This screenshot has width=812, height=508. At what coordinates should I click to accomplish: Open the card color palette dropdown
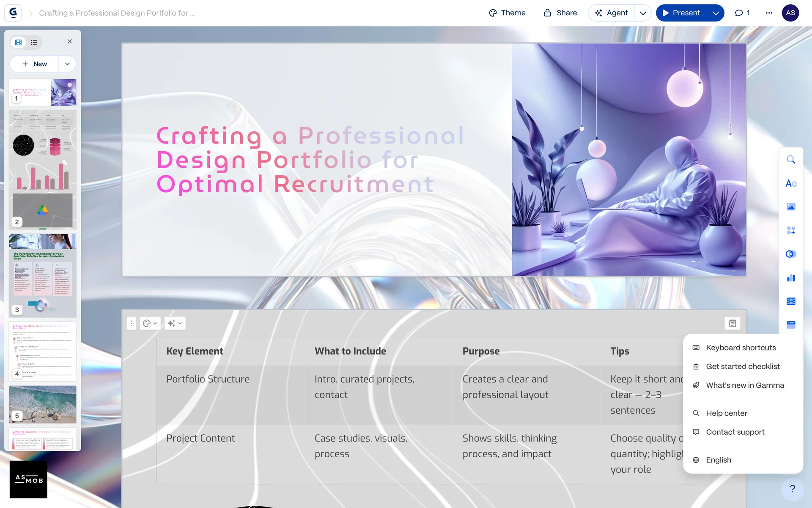click(x=150, y=323)
